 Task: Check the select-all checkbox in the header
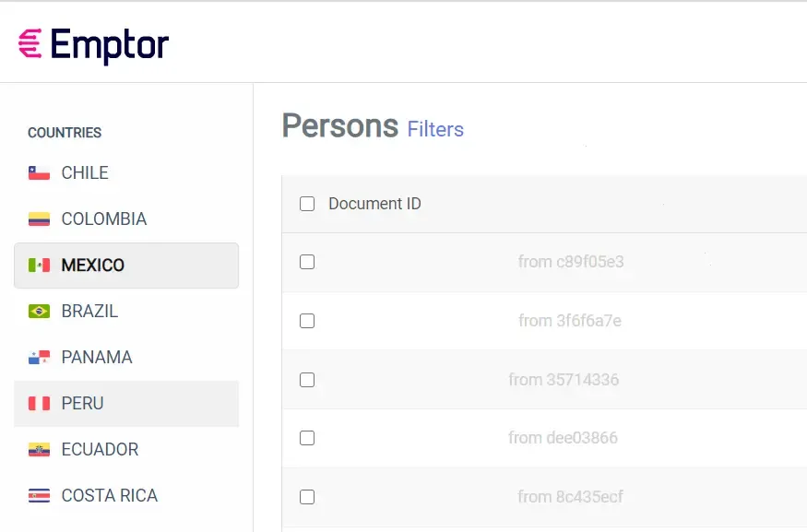(307, 204)
